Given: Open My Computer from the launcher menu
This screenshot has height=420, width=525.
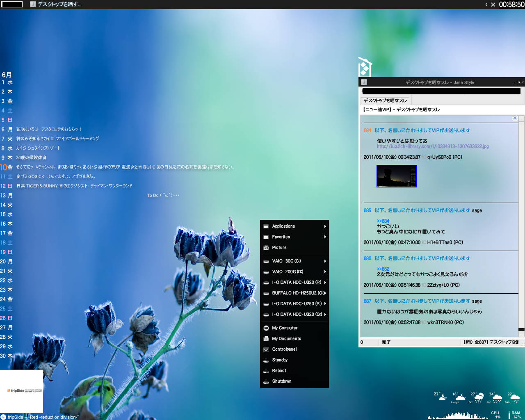Looking at the screenshot, I should [x=285, y=328].
